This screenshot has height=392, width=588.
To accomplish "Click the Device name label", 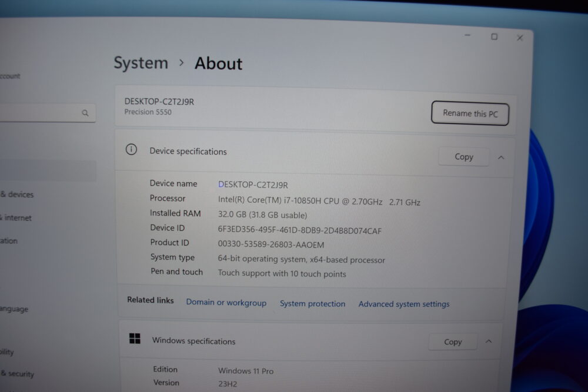I will tap(173, 183).
